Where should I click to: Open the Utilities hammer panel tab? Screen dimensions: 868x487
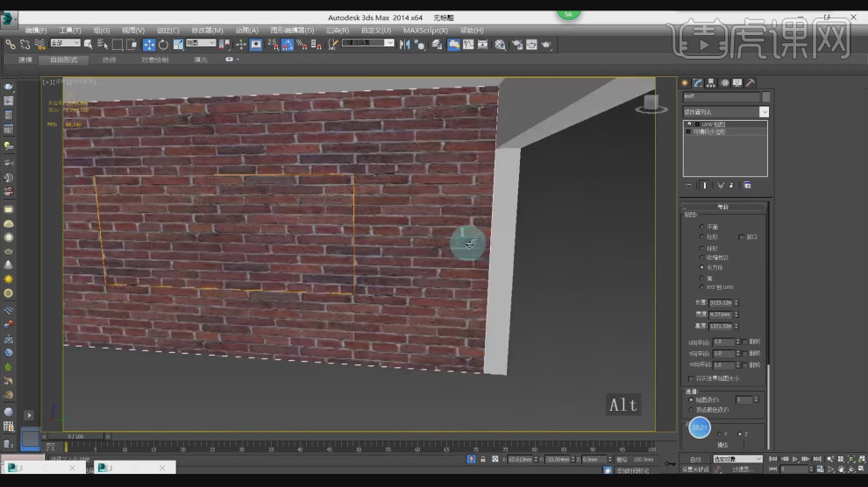750,82
